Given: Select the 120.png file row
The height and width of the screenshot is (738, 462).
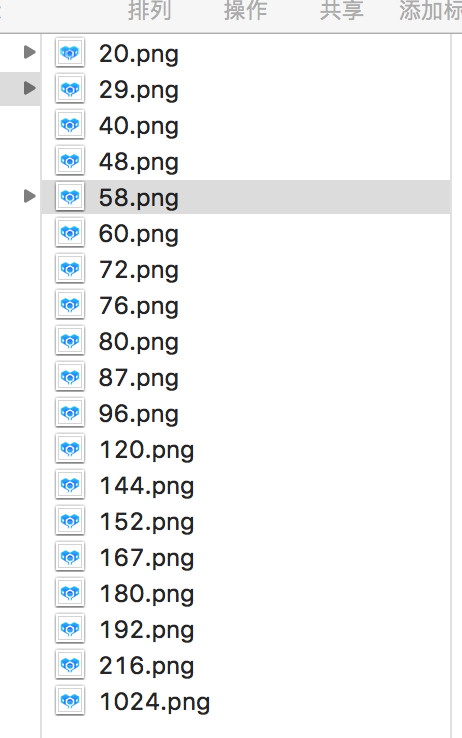Looking at the screenshot, I should [246, 449].
